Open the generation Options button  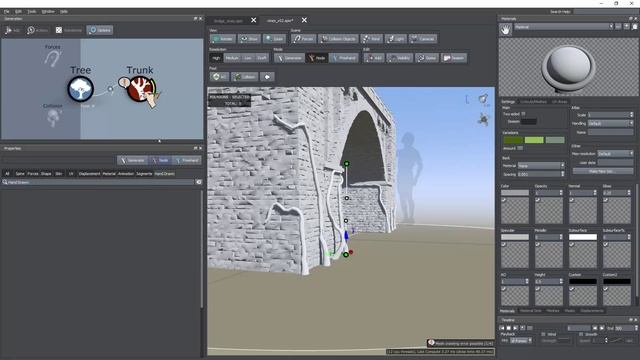tap(100, 30)
